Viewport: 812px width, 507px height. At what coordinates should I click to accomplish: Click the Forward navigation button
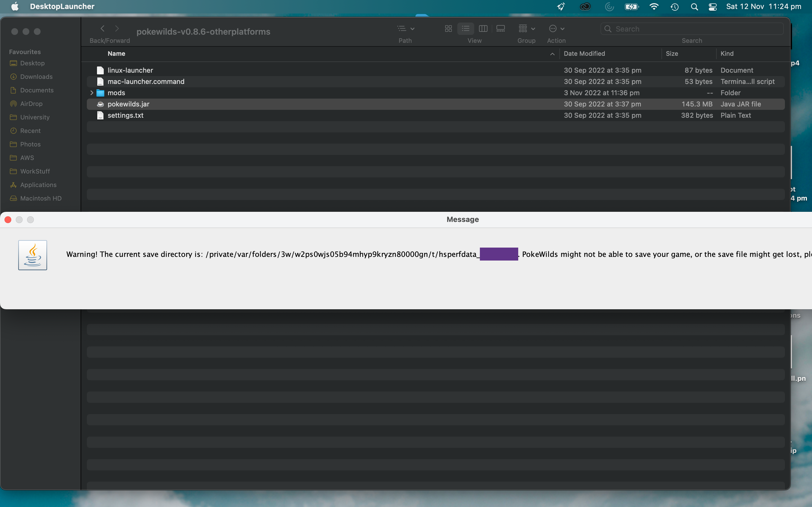tap(117, 28)
